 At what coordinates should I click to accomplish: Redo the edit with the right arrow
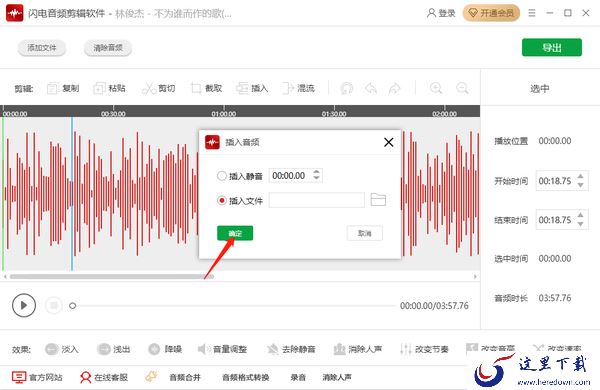(395, 88)
